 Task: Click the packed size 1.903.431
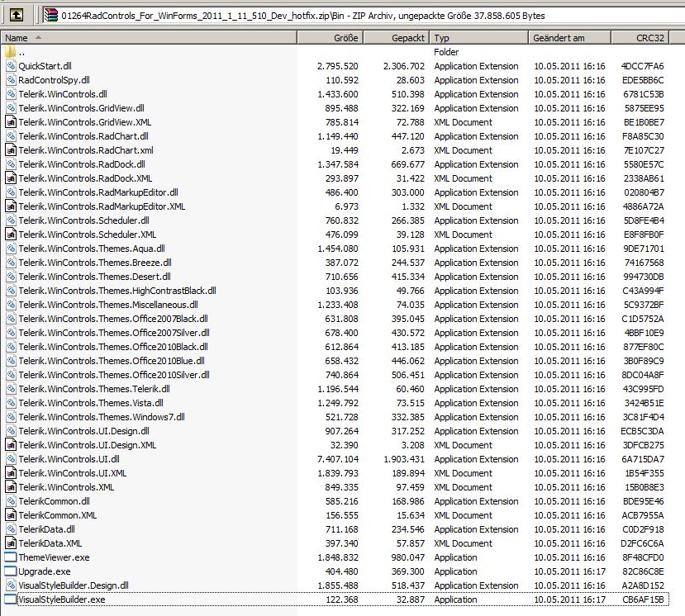coord(404,459)
